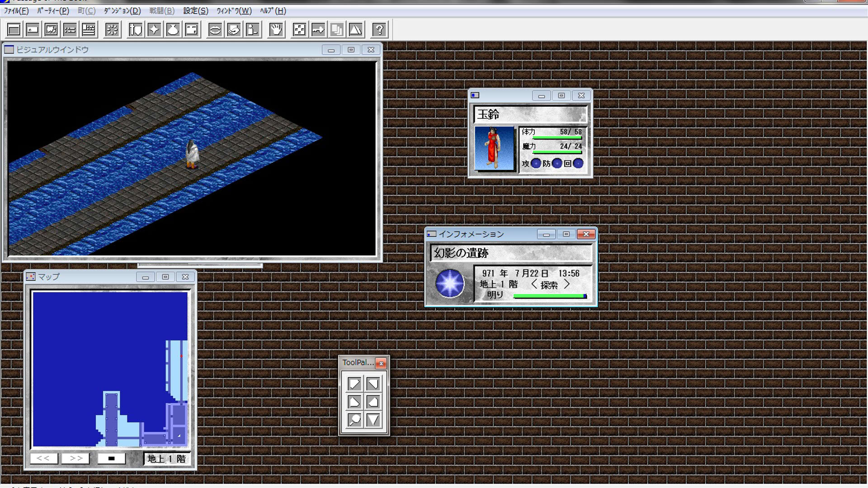Click the lips talk icon in toolbar
868x488 pixels.
[215, 30]
